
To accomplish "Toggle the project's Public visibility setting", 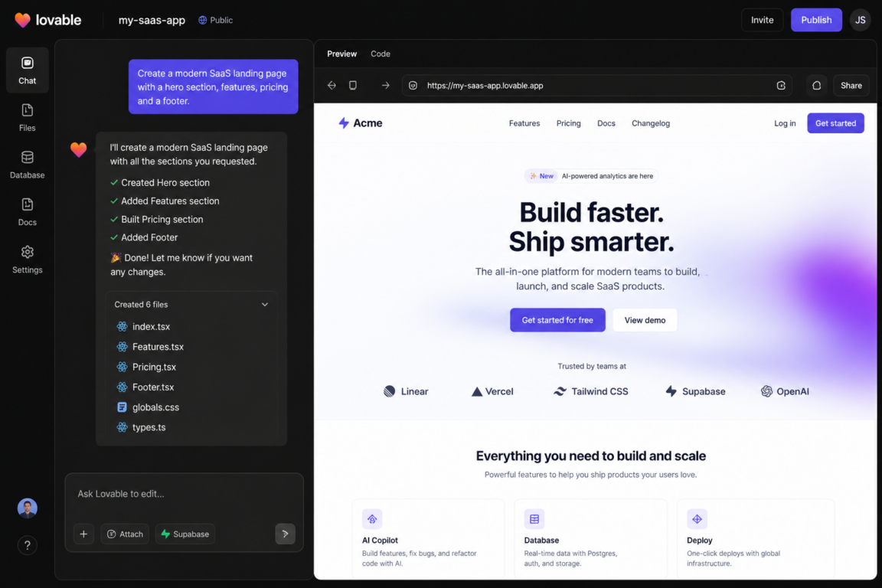I will [x=215, y=20].
